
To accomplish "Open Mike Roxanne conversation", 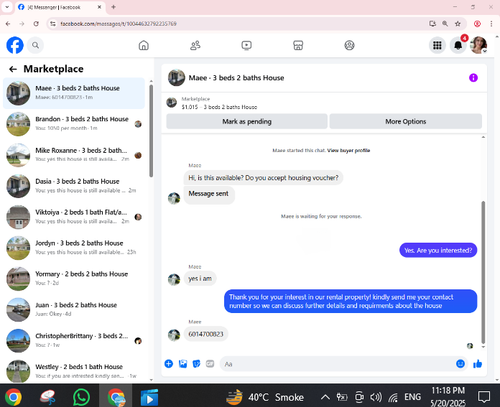I will point(74,155).
